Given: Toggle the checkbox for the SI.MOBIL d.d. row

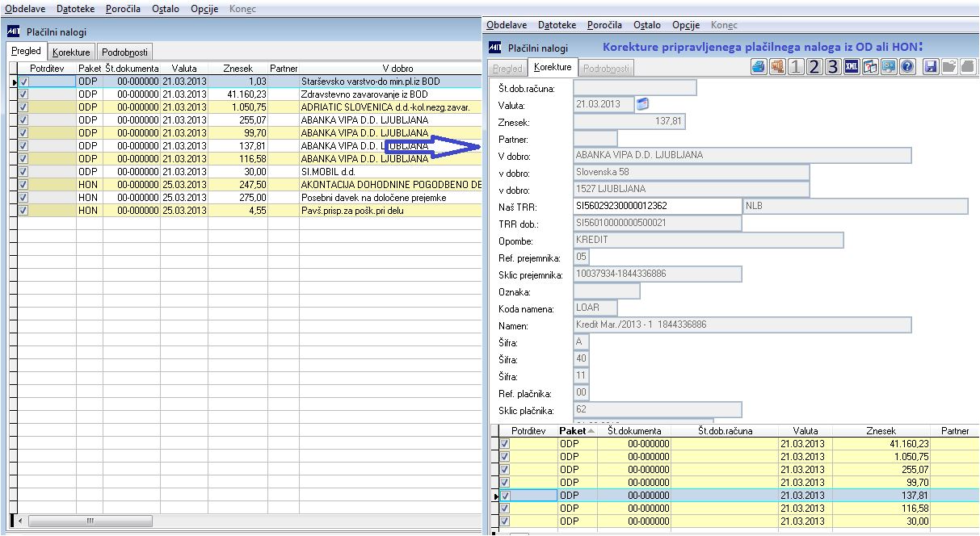Looking at the screenshot, I should point(23,172).
